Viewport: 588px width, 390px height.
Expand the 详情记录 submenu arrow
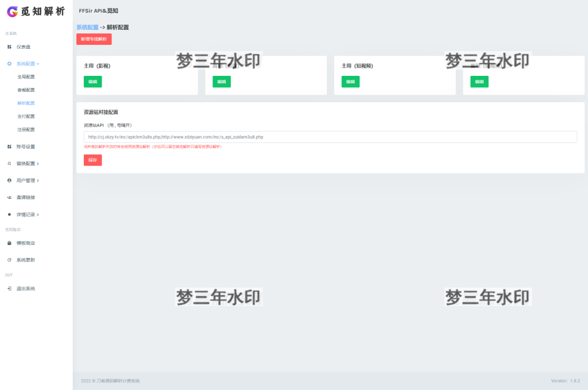click(38, 215)
